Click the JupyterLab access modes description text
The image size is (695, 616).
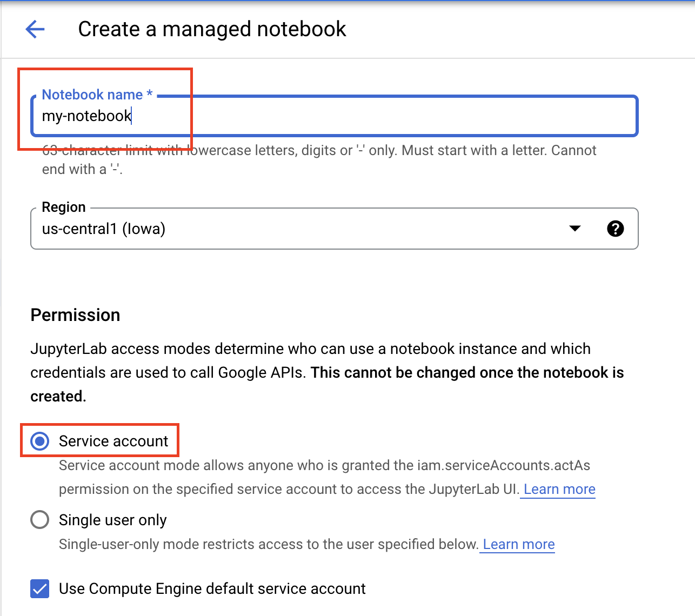[311, 372]
